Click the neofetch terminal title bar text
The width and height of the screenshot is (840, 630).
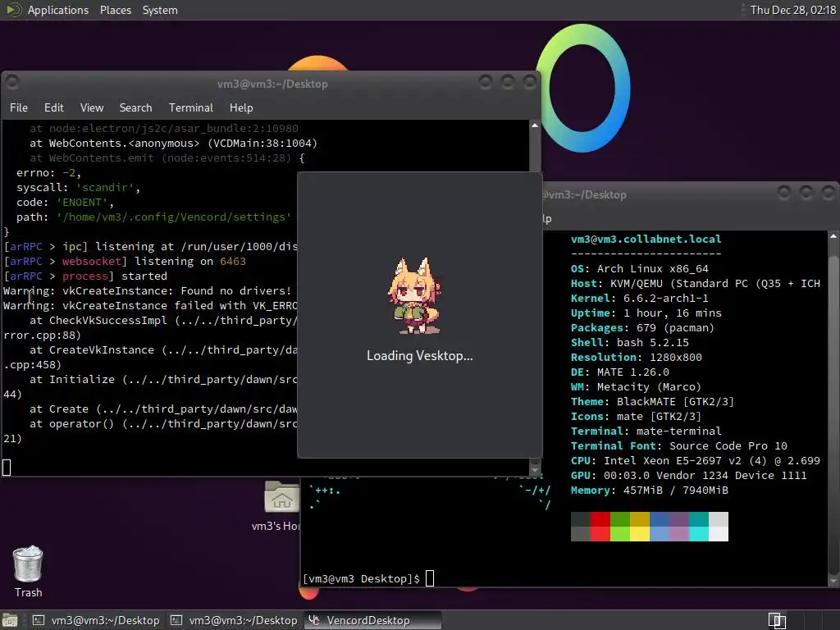click(x=584, y=195)
